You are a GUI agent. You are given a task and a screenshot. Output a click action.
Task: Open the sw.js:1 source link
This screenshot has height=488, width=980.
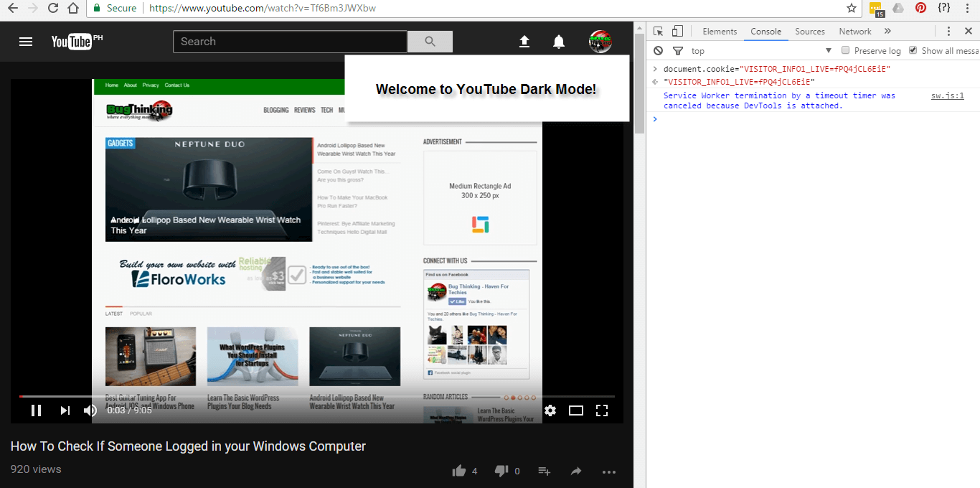click(x=947, y=95)
